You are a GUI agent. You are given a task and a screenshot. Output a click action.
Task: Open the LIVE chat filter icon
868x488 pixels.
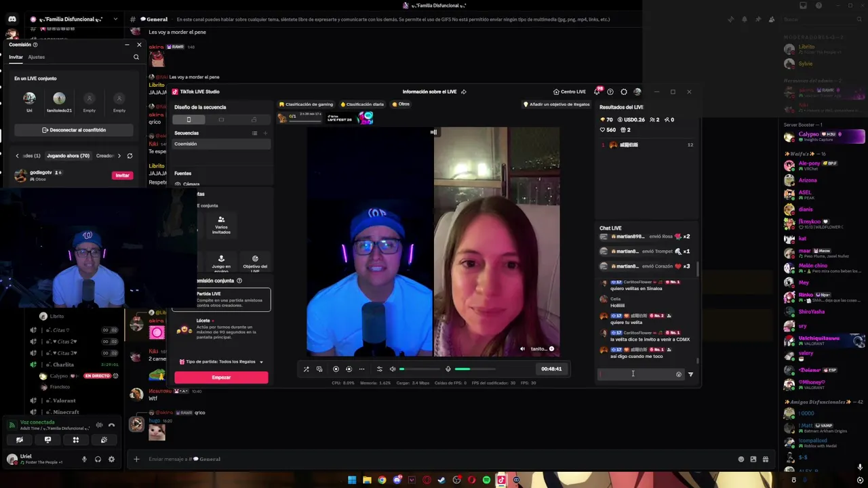(690, 374)
